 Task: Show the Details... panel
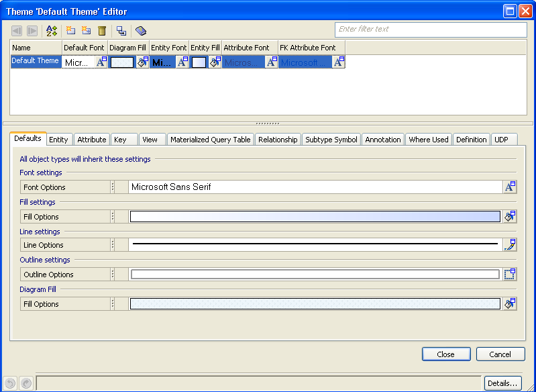pos(502,383)
